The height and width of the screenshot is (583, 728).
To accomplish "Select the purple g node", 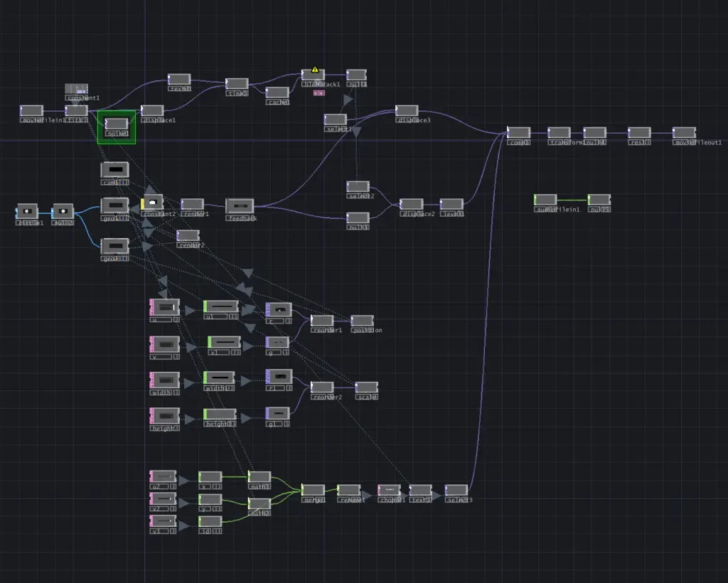I will pos(277,343).
